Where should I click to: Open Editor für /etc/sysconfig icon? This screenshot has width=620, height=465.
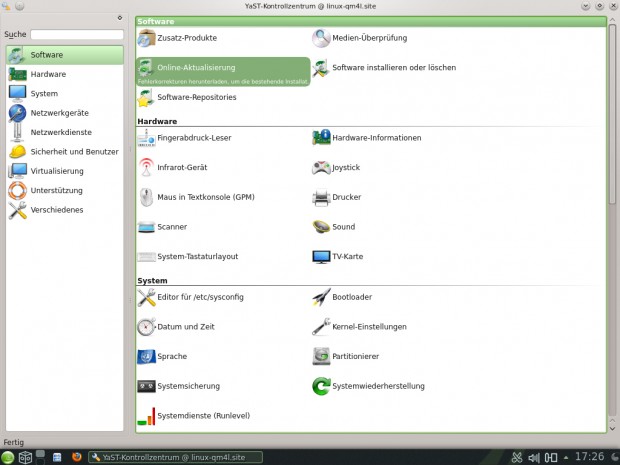[146, 297]
